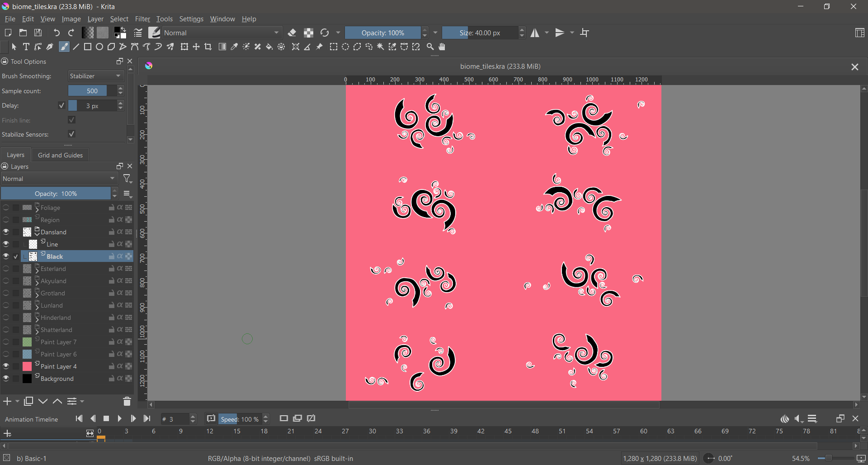Open an existing document icon
The width and height of the screenshot is (868, 465).
coord(23,33)
